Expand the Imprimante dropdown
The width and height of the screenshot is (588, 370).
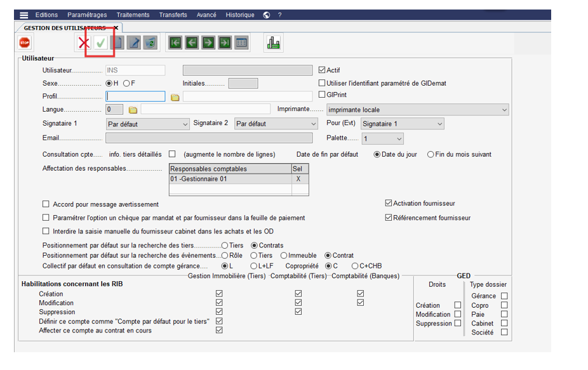pos(504,110)
